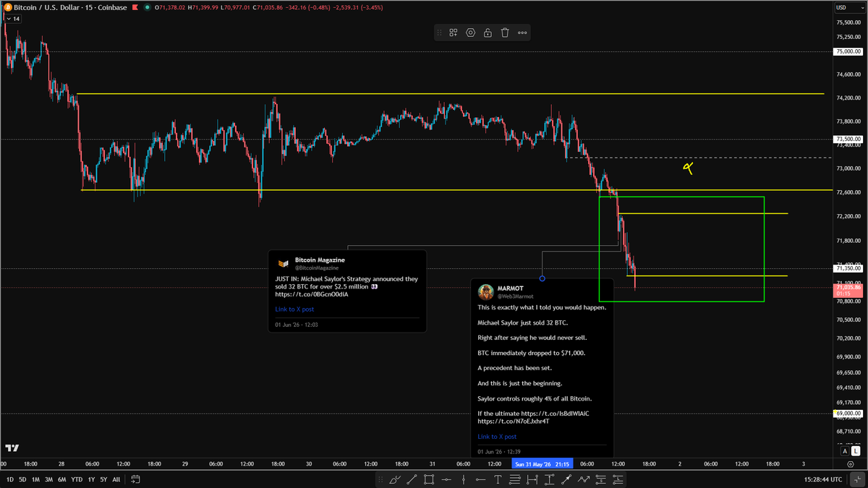Click the TradingView logo
Viewport: 868px width, 488px height.
[12, 448]
